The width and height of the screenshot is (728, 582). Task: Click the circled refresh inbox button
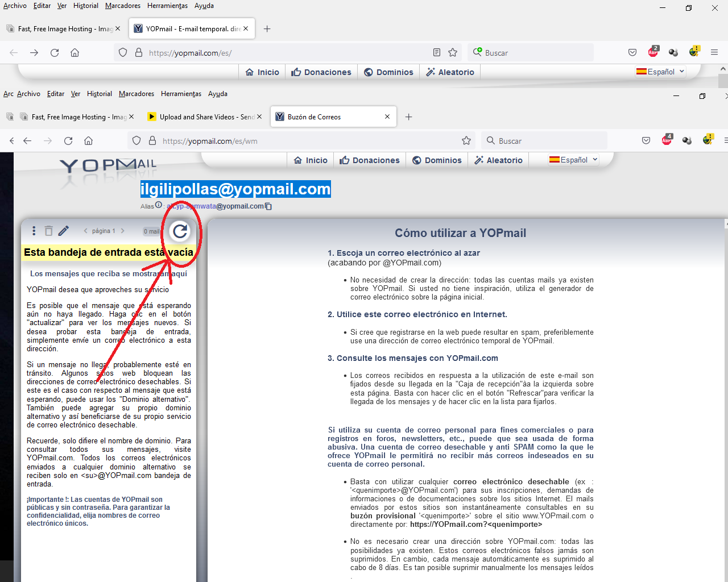point(180,231)
